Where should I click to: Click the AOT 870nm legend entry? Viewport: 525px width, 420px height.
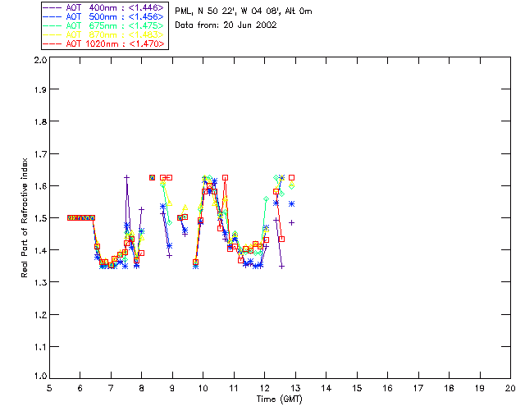point(103,34)
